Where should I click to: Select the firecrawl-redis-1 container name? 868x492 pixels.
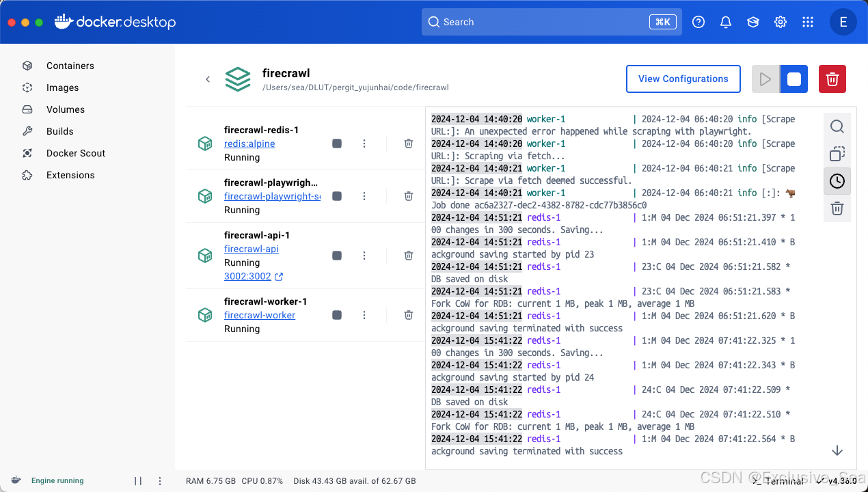pyautogui.click(x=261, y=130)
